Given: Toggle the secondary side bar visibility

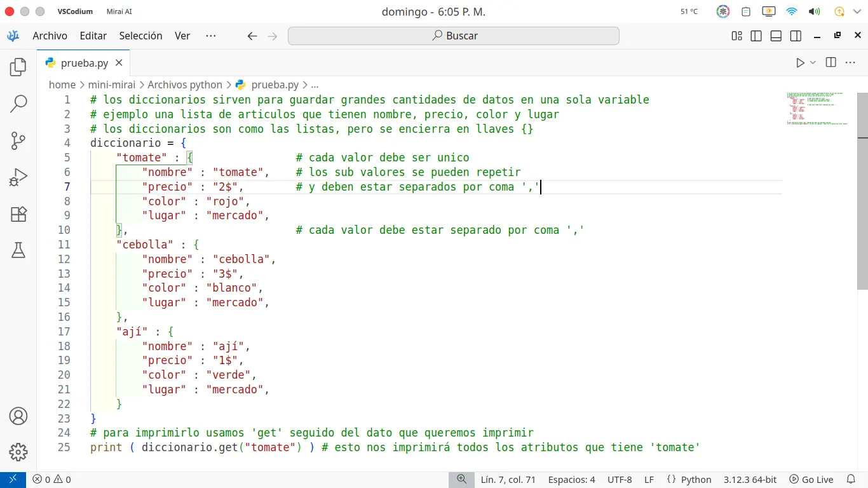Looking at the screenshot, I should pyautogui.click(x=796, y=36).
